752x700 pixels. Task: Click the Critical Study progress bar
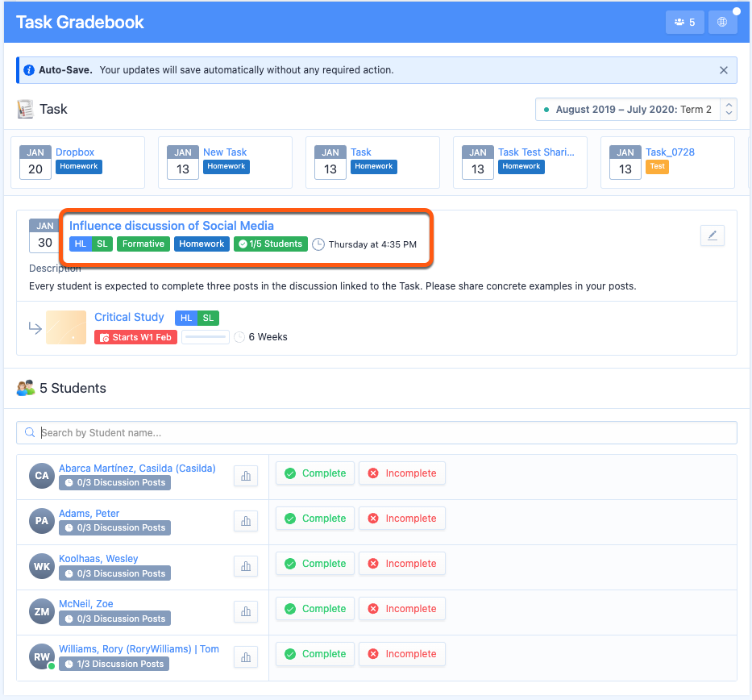pyautogui.click(x=206, y=337)
